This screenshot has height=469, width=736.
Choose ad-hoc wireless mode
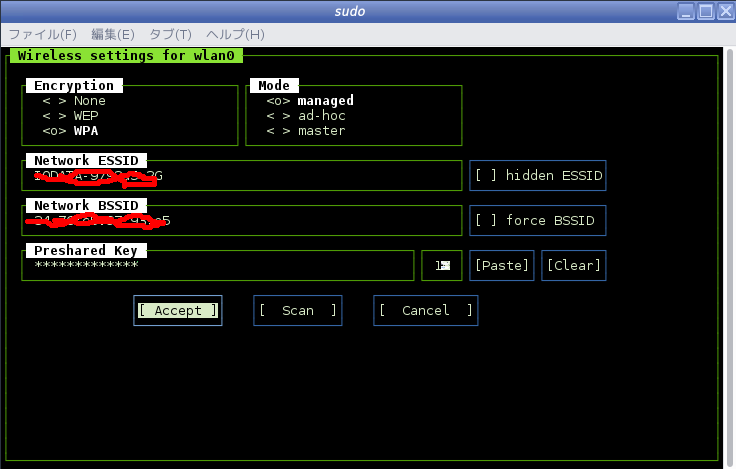[306, 116]
